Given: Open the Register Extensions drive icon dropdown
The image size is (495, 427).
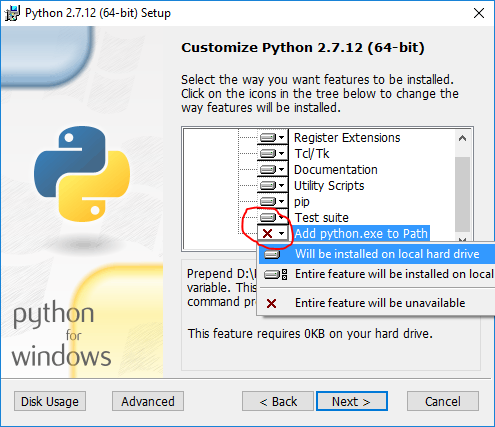Looking at the screenshot, I should click(272, 137).
